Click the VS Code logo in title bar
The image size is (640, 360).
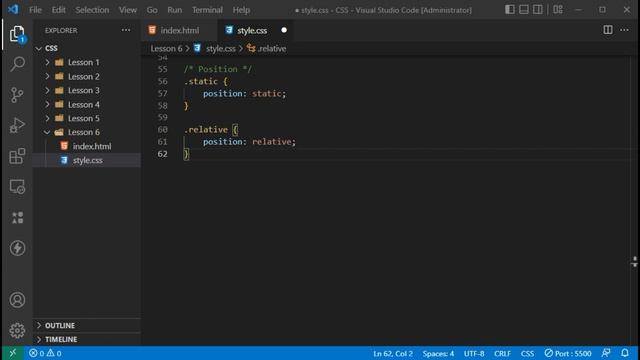coord(13,9)
